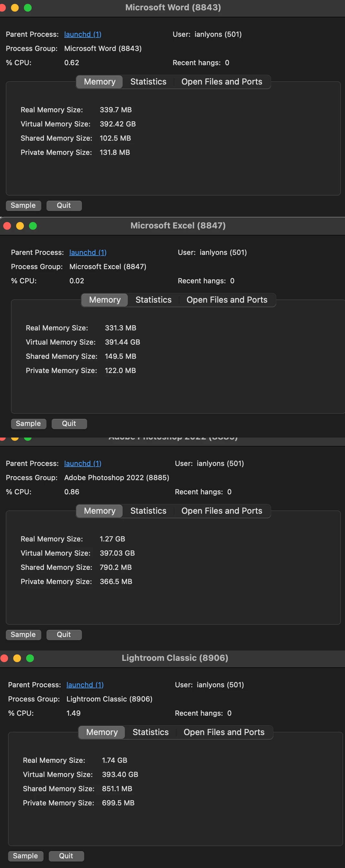Switch to Statistics tab in Photoshop window

[x=148, y=511]
